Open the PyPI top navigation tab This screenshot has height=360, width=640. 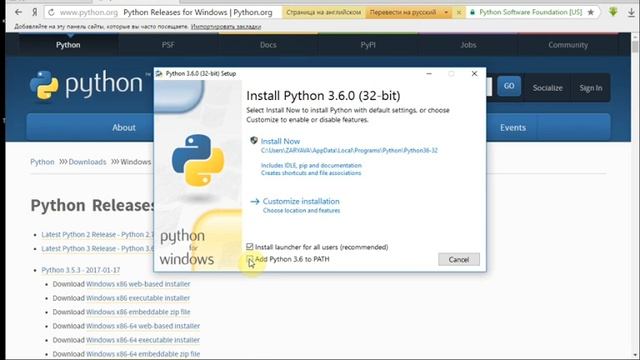[x=368, y=45]
